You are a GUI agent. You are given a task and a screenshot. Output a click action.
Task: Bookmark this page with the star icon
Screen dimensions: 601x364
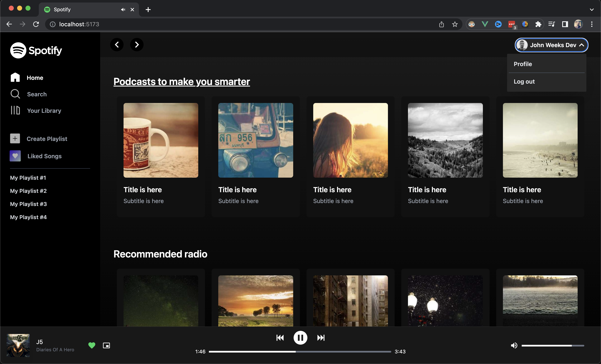(455, 24)
